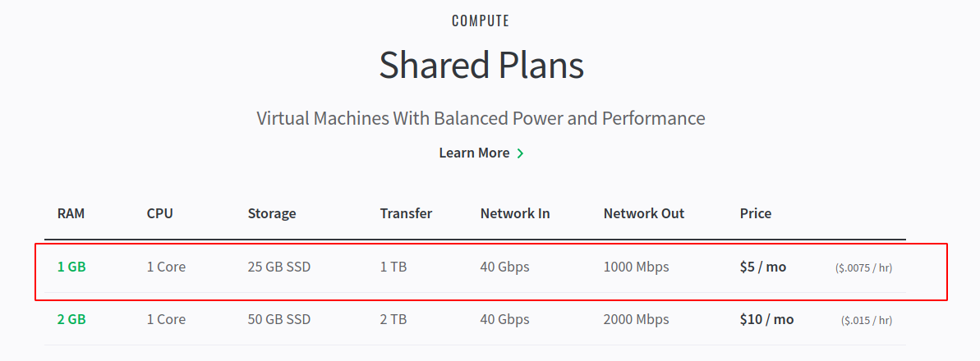Click the $5 / mo price

click(x=763, y=267)
